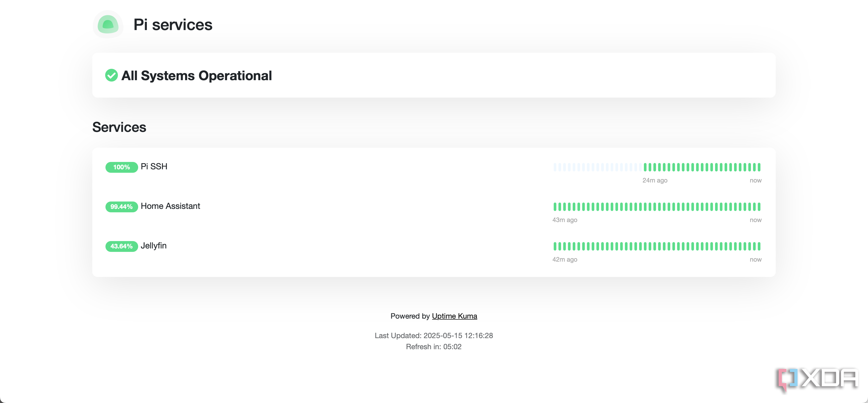Screen dimensions: 868x403
Task: Click the All Systems Operational heading
Action: (x=196, y=75)
